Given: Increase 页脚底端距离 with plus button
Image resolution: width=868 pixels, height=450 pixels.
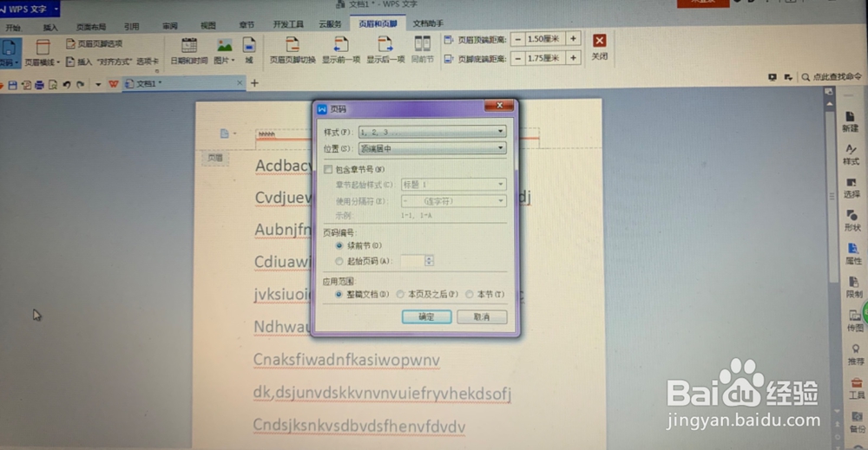Looking at the screenshot, I should (x=574, y=57).
